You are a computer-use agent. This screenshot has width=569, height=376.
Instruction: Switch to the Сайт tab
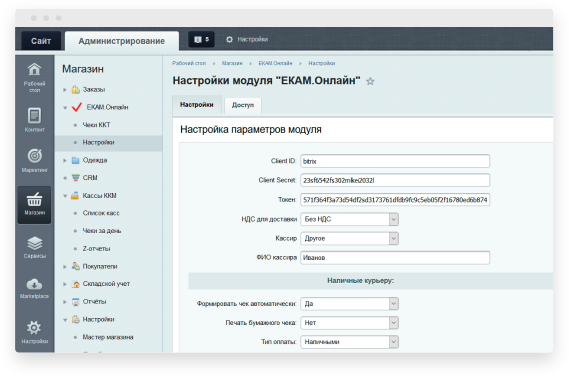(x=41, y=41)
